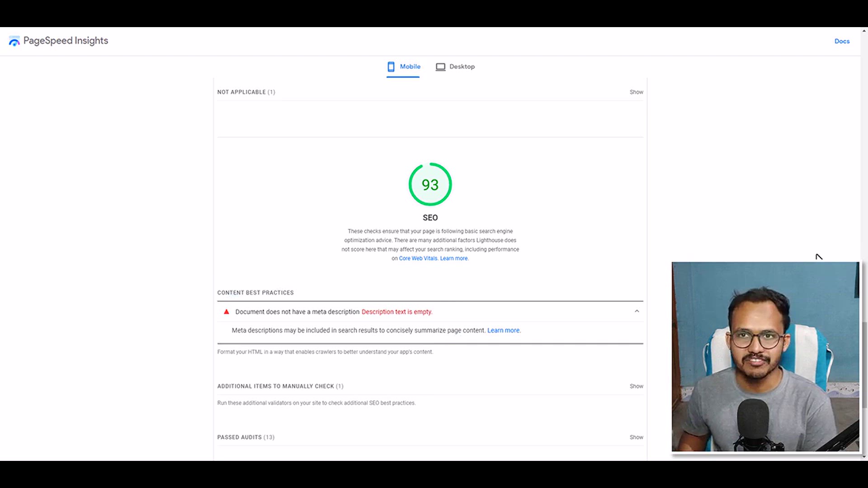Switch to the Desktop tab
Screen dimensions: 868x488
coord(455,67)
